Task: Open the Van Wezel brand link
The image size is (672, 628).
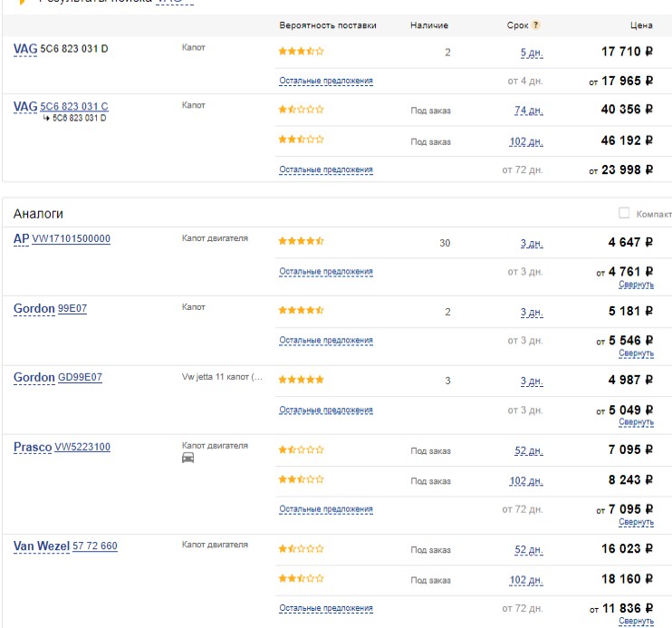Action: click(42, 546)
